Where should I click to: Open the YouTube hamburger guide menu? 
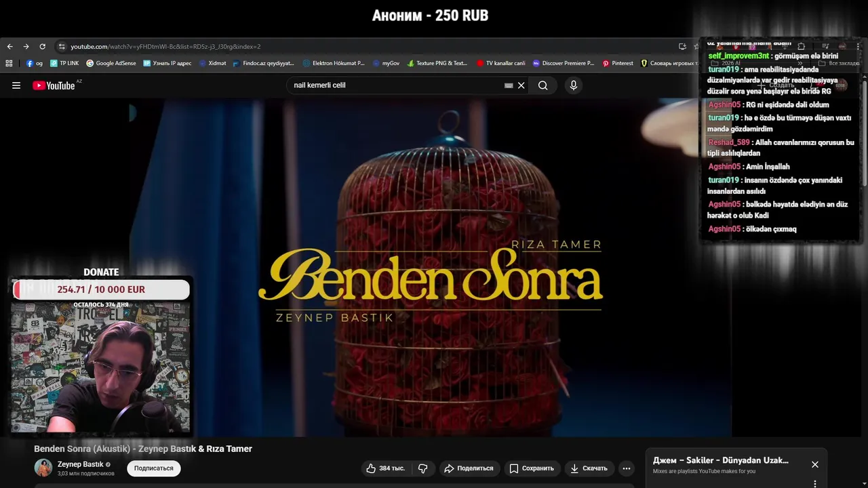(16, 85)
